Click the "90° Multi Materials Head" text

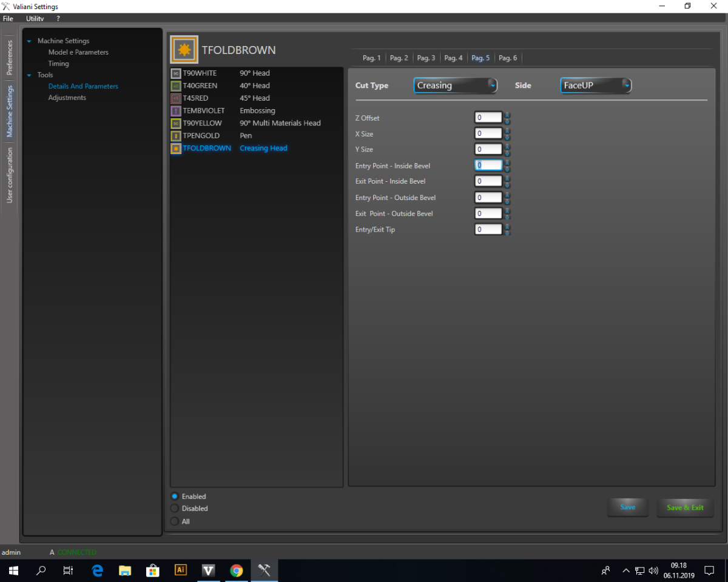coord(280,123)
